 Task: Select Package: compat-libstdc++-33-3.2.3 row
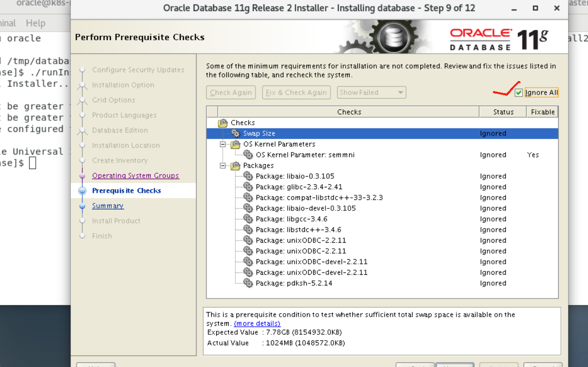pyautogui.click(x=382, y=197)
